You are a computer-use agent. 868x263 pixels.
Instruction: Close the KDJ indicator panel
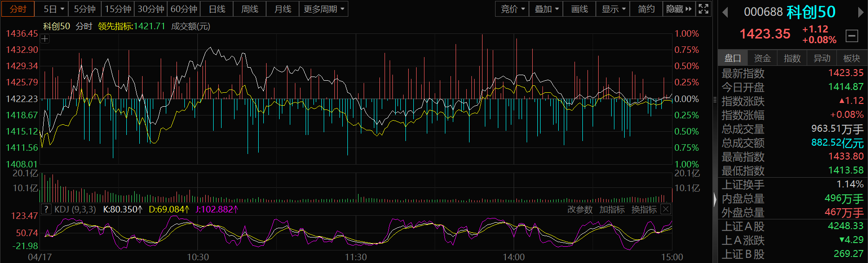pos(666,209)
